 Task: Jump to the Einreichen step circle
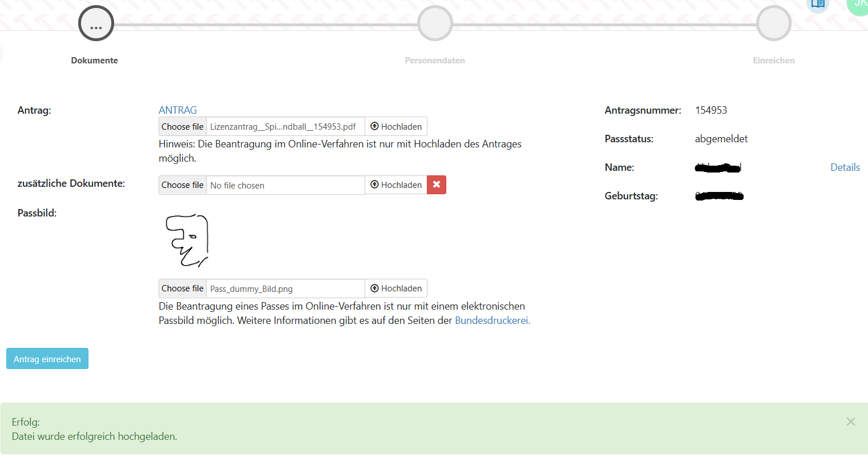click(x=773, y=24)
